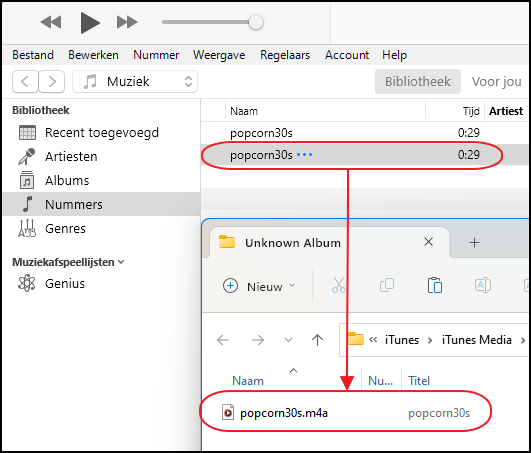Open the Help menu

coord(395,55)
